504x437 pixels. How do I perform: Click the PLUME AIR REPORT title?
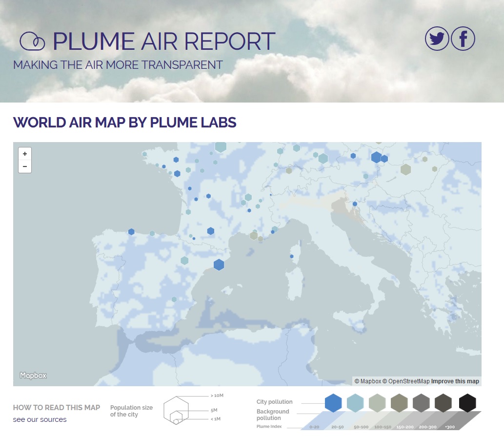tap(164, 41)
